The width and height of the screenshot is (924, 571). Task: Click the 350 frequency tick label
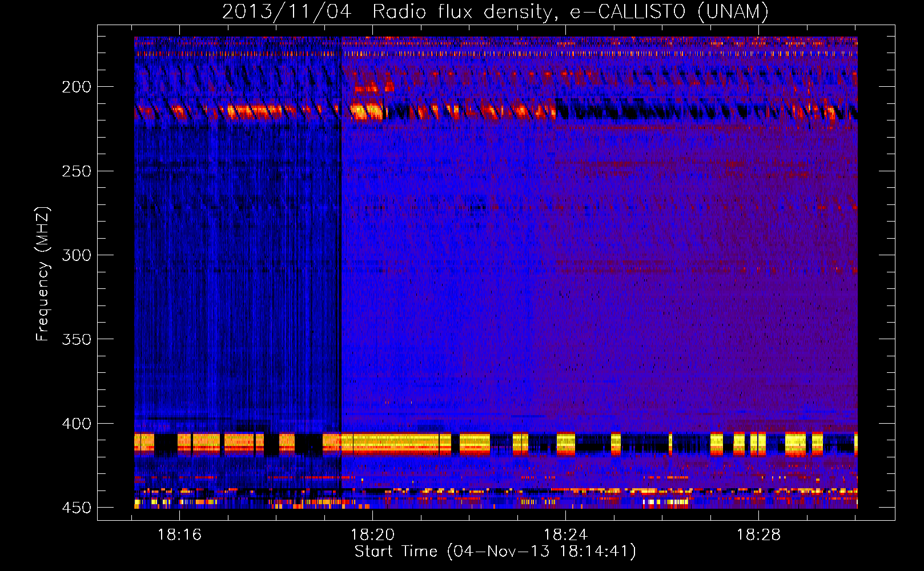point(77,339)
